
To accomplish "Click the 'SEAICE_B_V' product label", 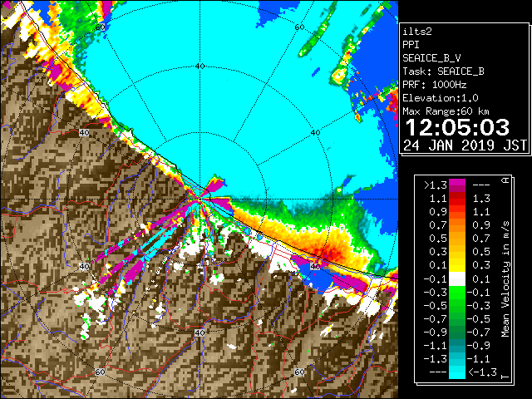I will pos(431,58).
